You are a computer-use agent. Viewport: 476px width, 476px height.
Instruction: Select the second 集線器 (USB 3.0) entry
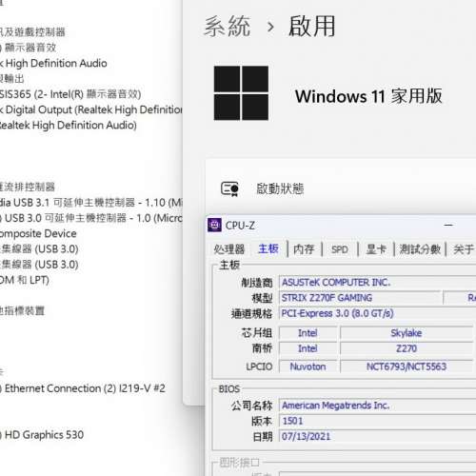click(39, 265)
